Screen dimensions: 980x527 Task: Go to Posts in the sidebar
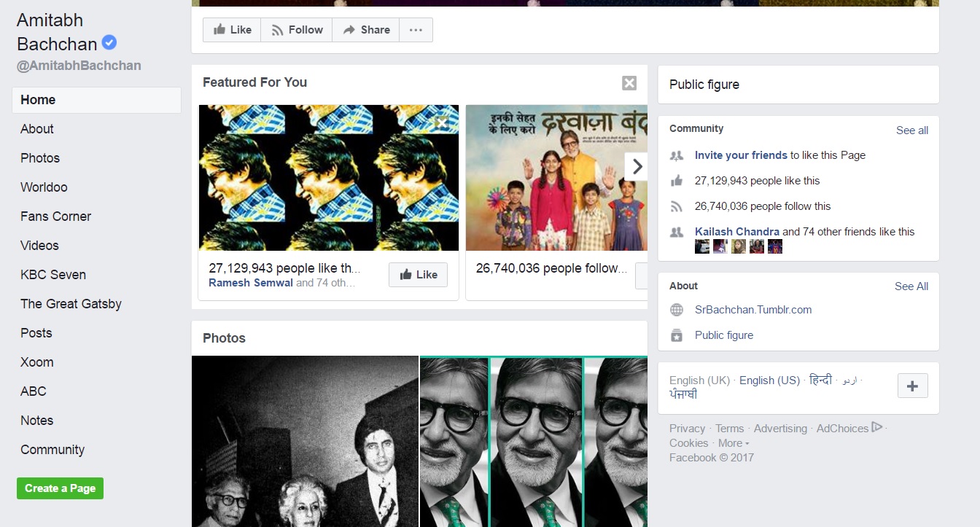(36, 333)
